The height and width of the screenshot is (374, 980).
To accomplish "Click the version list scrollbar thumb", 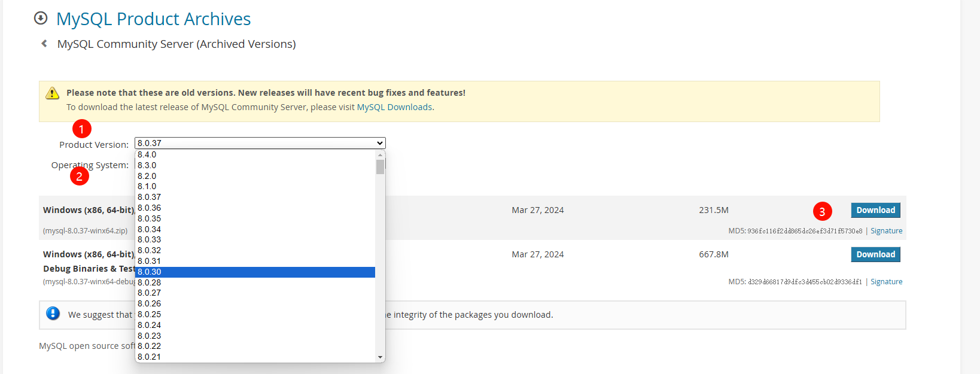I will (380, 166).
